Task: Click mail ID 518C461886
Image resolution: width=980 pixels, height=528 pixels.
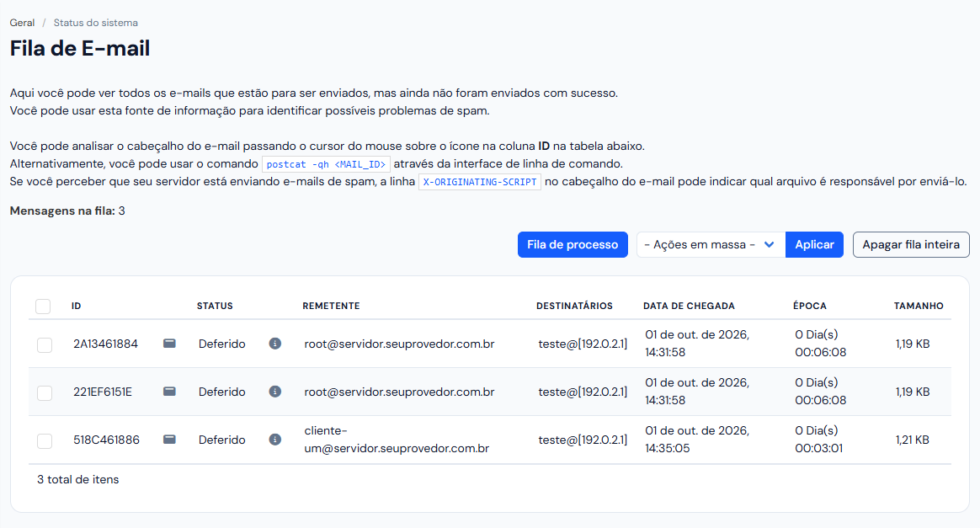Action: (x=106, y=440)
